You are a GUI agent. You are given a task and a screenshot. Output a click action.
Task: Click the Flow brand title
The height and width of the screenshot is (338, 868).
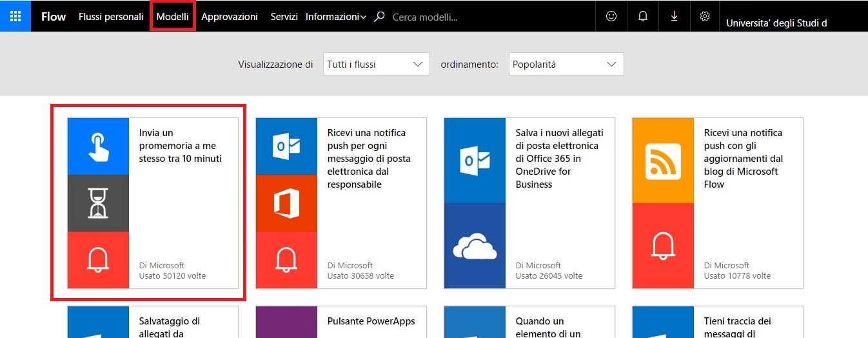point(54,17)
